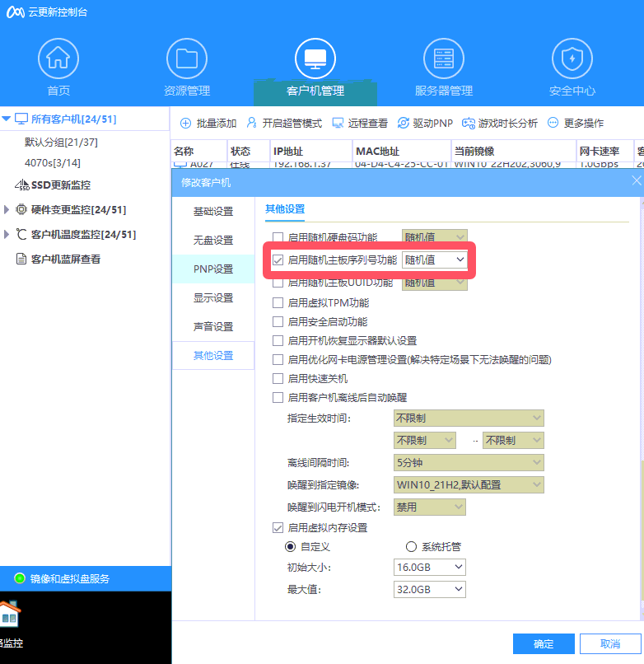Viewport: 644px width, 664px height.
Task: Enable 启用客户机离线后自动唤醒 checkbox
Action: [x=278, y=398]
